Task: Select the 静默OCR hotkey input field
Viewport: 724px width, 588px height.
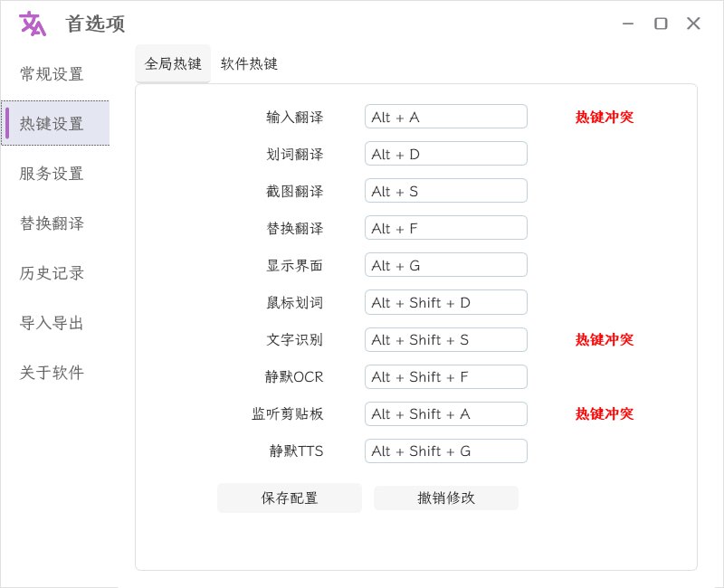Action: (445, 376)
